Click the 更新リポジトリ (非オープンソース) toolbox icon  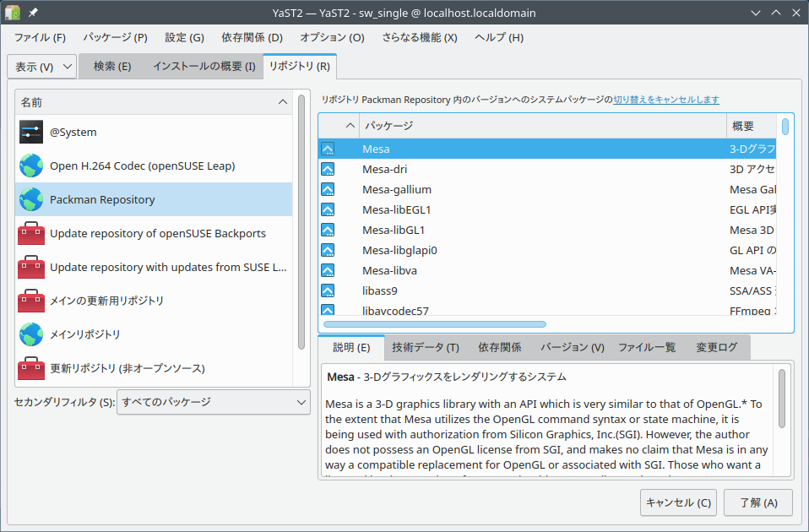click(x=31, y=368)
